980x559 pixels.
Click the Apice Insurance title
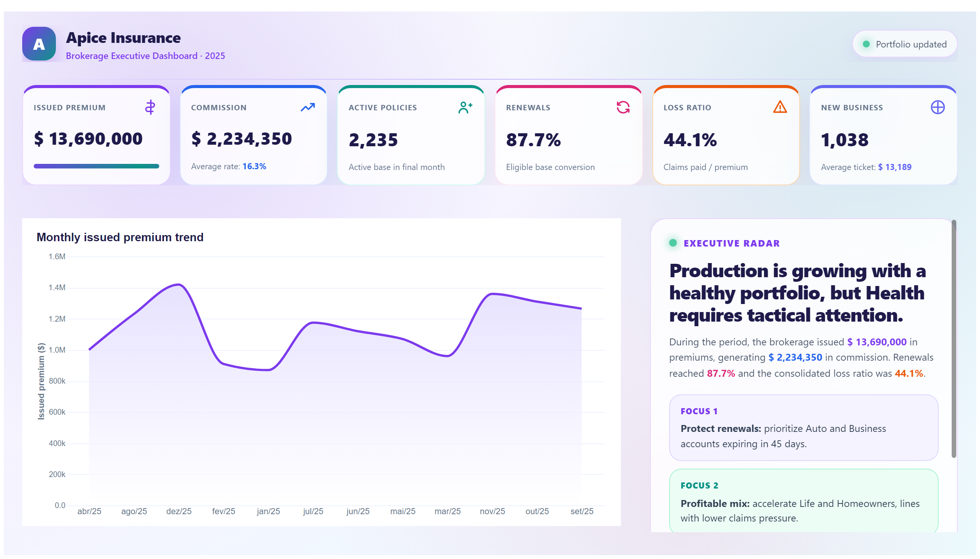(123, 38)
